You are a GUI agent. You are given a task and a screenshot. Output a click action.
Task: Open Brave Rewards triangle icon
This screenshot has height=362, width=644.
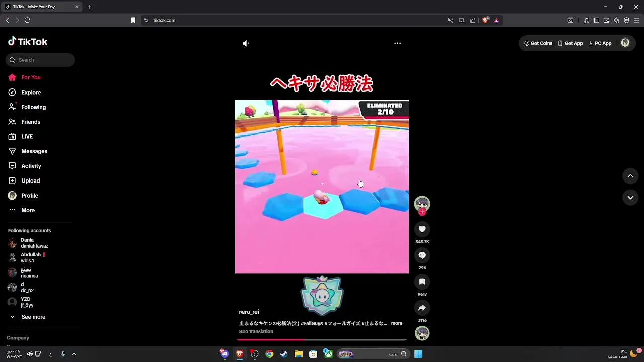click(x=496, y=20)
